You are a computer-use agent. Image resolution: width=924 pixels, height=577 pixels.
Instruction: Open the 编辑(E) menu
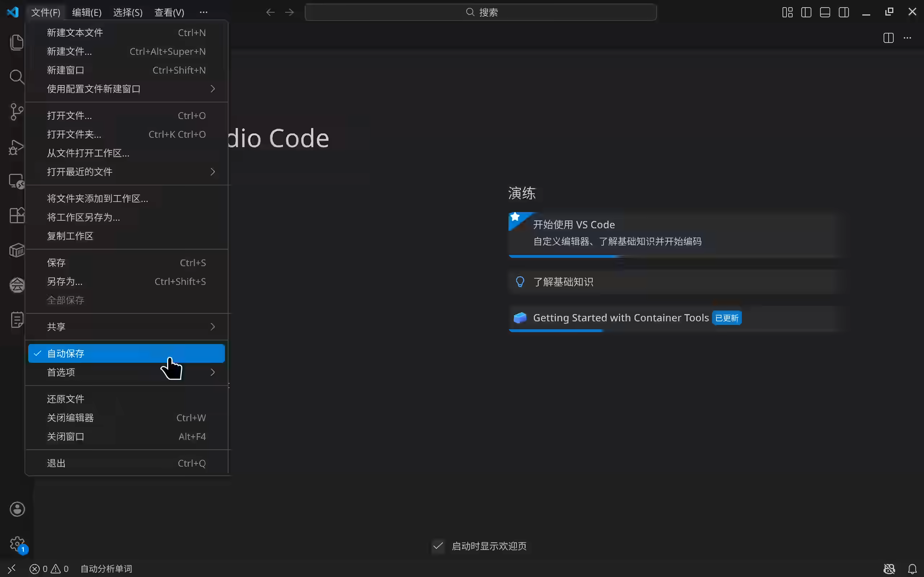[87, 12]
